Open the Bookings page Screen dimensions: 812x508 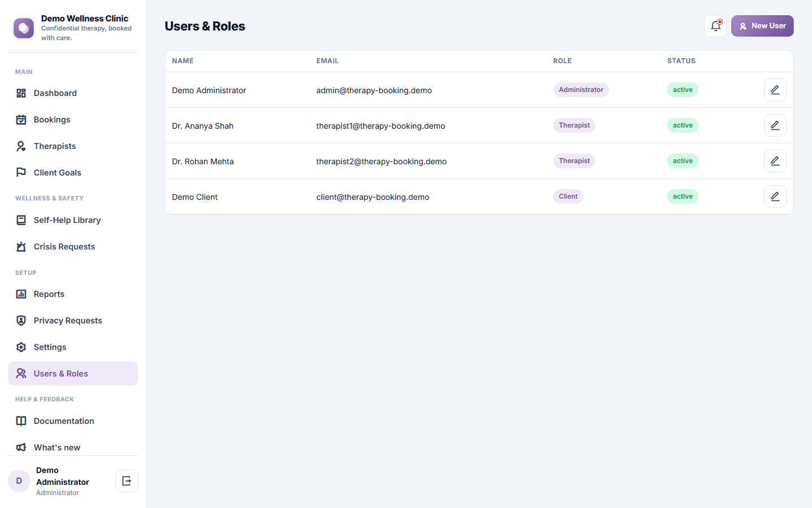pyautogui.click(x=73, y=120)
